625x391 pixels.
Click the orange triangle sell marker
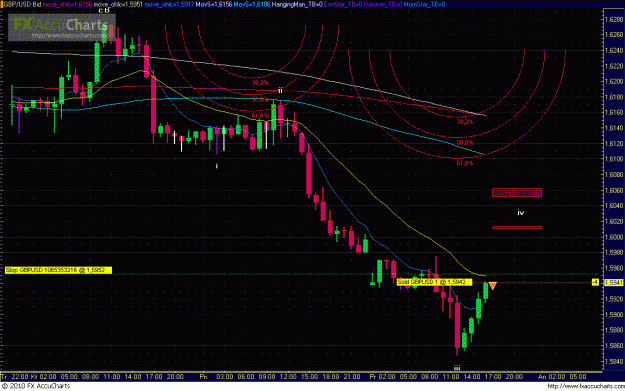pyautogui.click(x=493, y=286)
